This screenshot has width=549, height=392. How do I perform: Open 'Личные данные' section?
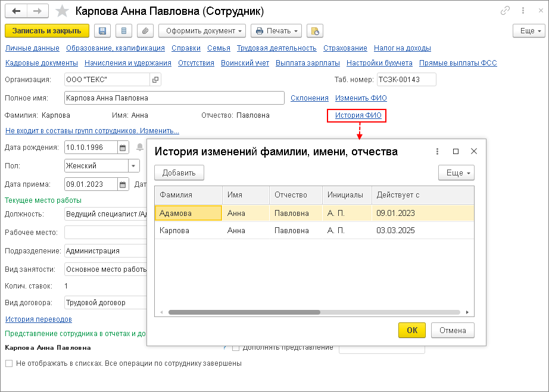(32, 48)
